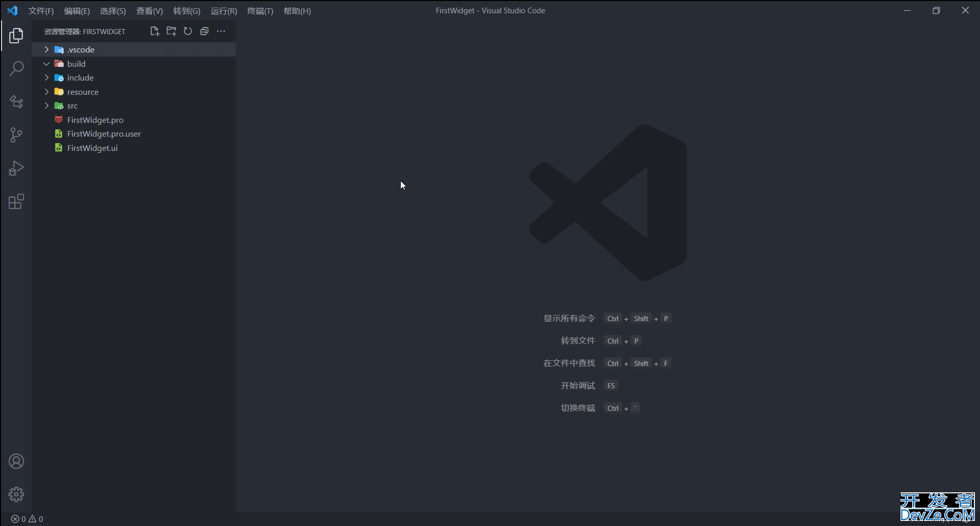Select the include folder row

click(134, 77)
